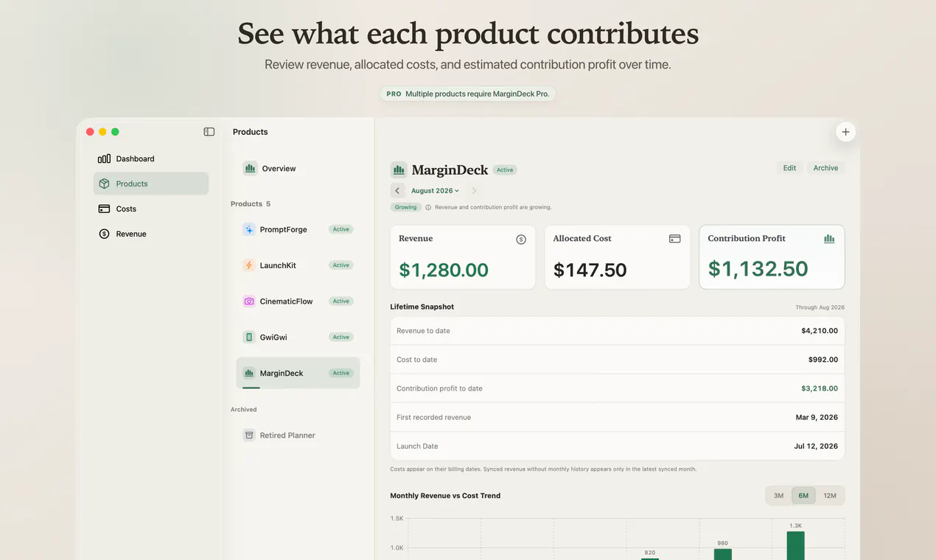Viewport: 936px width, 560px height.
Task: Click the PRO MarginDeck Pro banner
Action: (x=468, y=94)
